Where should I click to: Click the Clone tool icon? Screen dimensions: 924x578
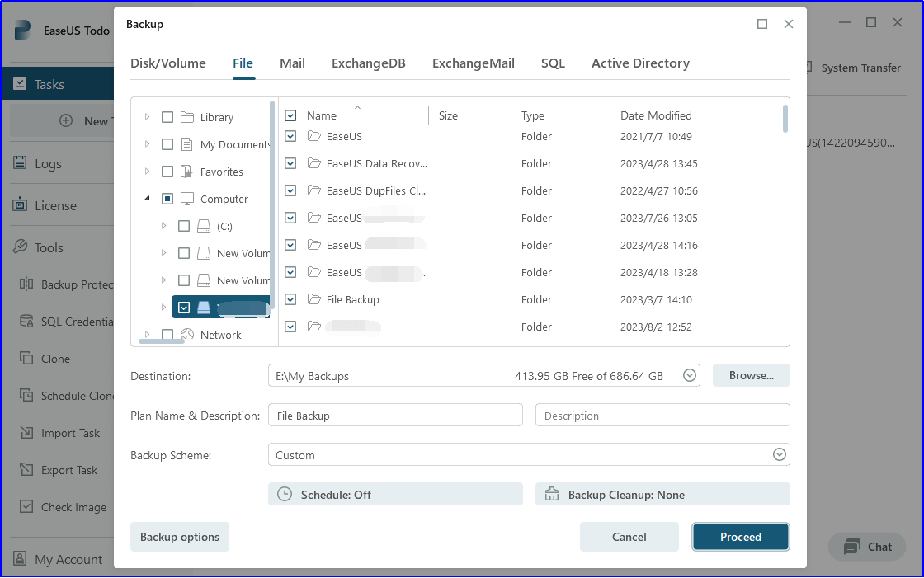26,359
